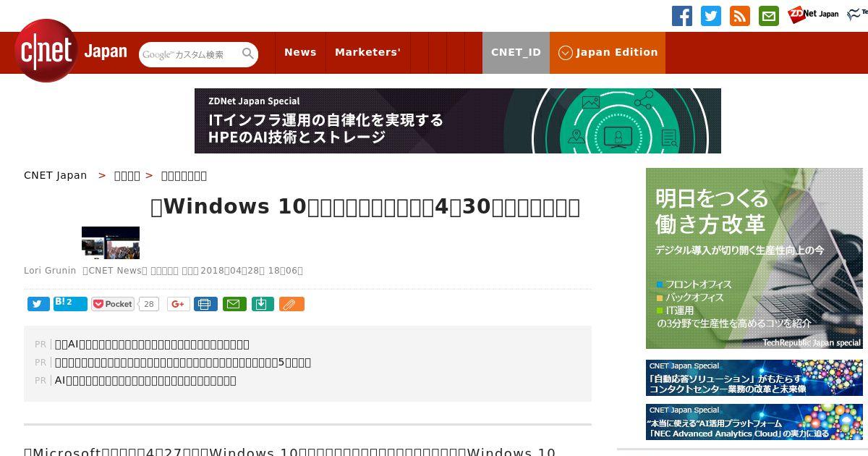The image size is (868, 456).
Task: Print the article using the printer icon
Action: click(205, 304)
